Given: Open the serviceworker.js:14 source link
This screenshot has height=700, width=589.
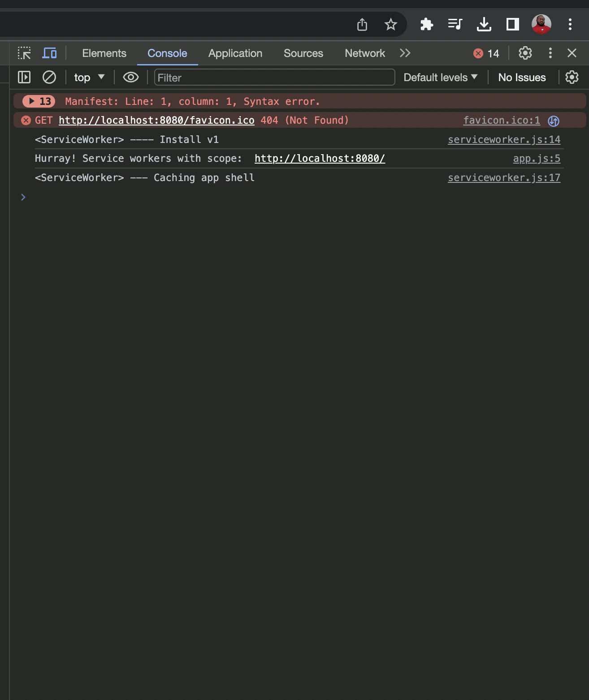Looking at the screenshot, I should click(504, 139).
